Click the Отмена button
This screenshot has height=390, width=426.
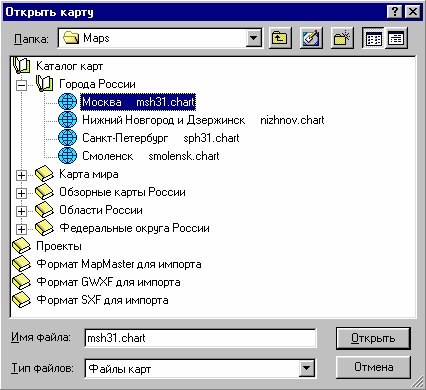pos(373,367)
